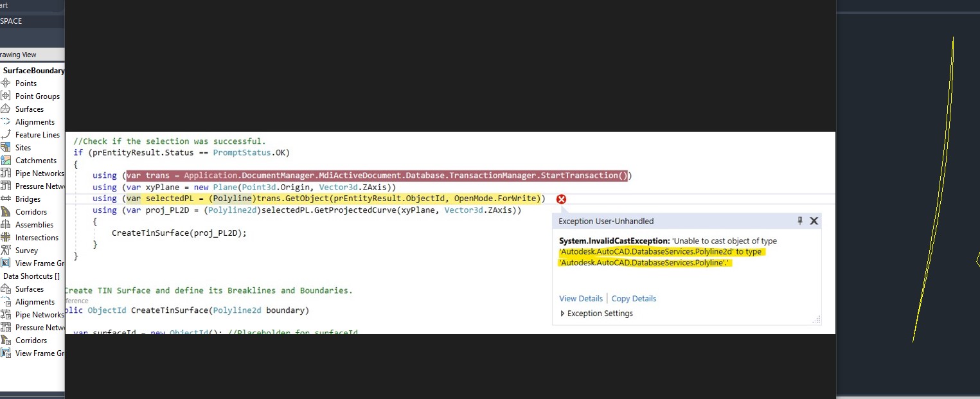Select Pipe Networks under Data Shortcuts
This screenshot has height=399, width=980.
pos(40,314)
